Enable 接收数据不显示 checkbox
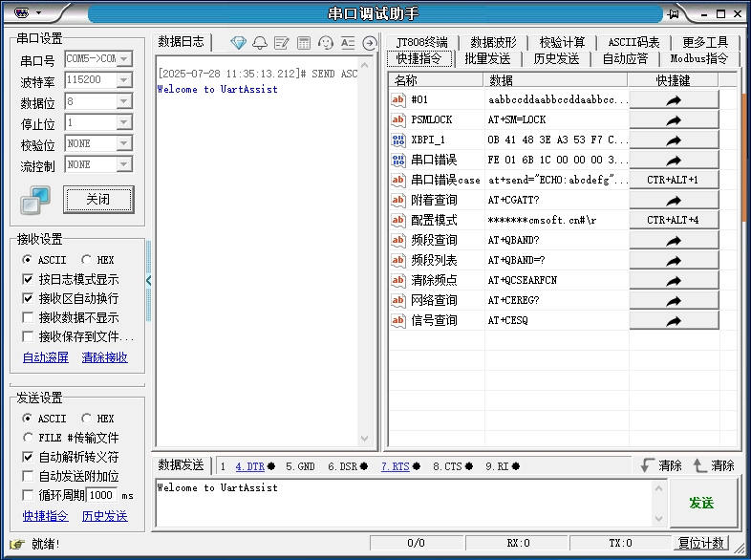Image resolution: width=751 pixels, height=560 pixels. (28, 317)
